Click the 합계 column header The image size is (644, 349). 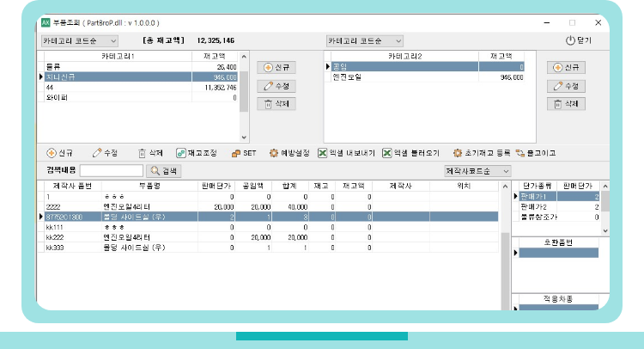coord(289,186)
